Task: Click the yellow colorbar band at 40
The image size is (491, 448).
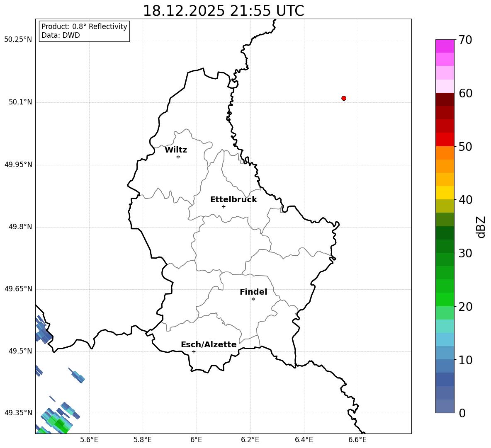Action: 445,193
